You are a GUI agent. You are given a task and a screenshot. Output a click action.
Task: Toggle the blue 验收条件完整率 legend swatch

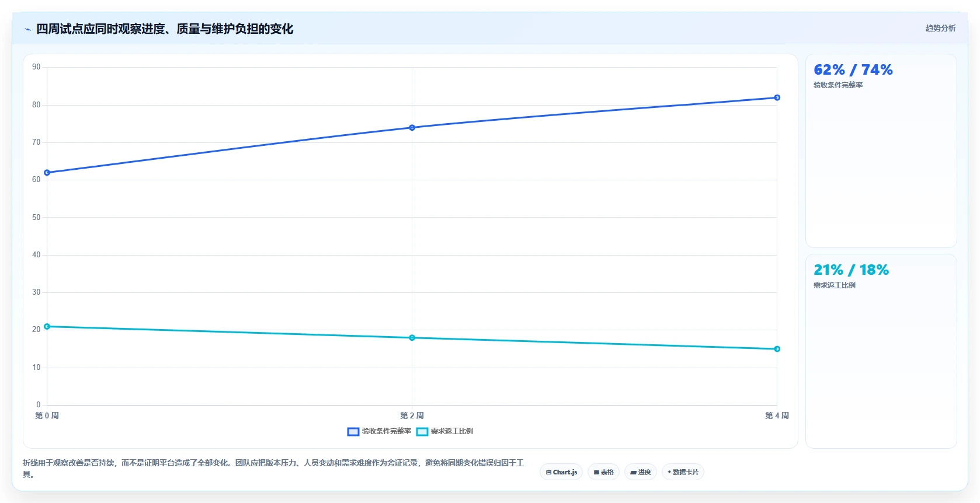[x=353, y=432]
